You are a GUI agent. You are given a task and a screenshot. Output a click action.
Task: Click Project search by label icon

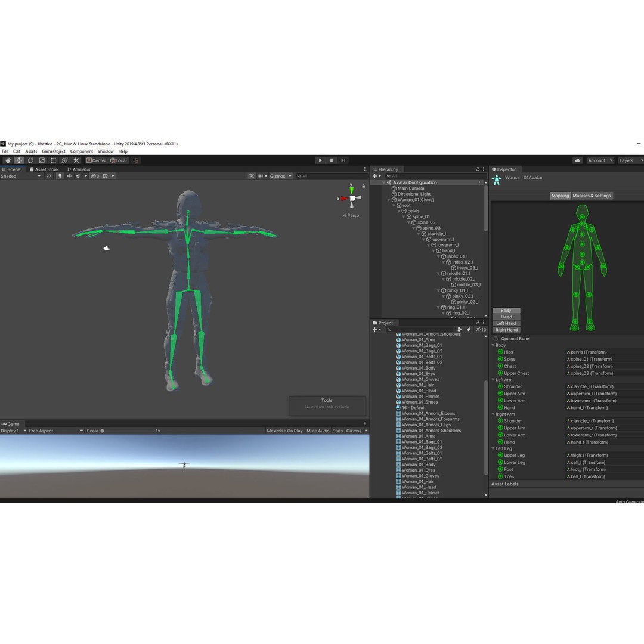[469, 329]
